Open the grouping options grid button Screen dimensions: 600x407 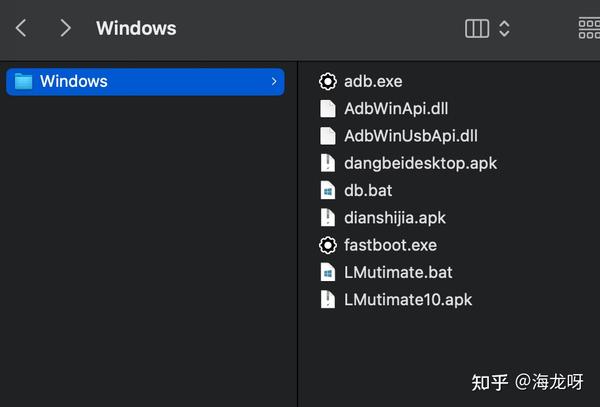tap(590, 28)
